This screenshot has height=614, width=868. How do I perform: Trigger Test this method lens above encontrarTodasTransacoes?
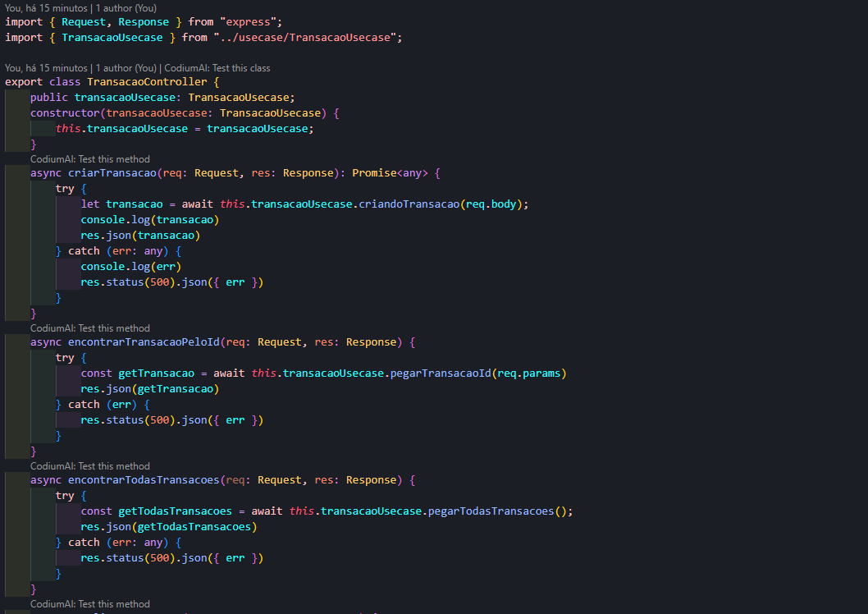pyautogui.click(x=89, y=466)
